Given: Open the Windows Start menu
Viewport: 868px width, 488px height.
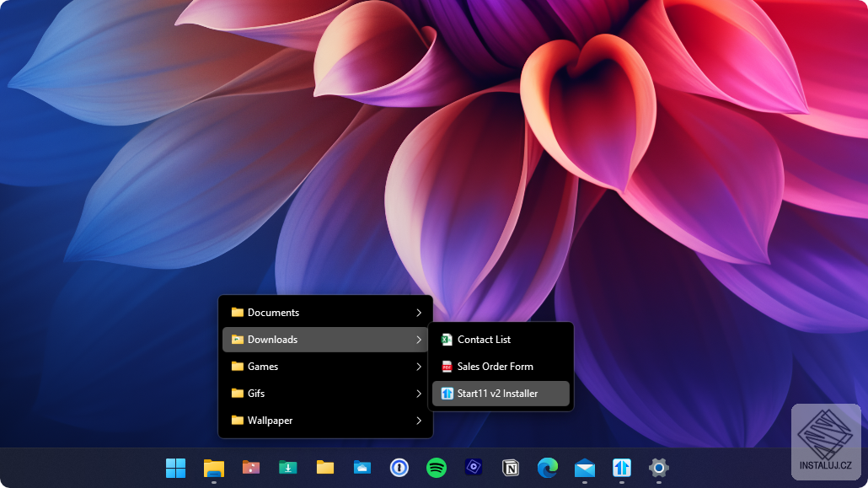Looking at the screenshot, I should (175, 467).
